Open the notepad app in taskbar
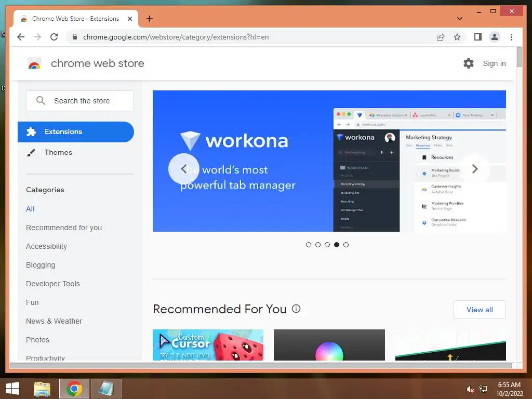Image resolution: width=532 pixels, height=399 pixels. (106, 389)
